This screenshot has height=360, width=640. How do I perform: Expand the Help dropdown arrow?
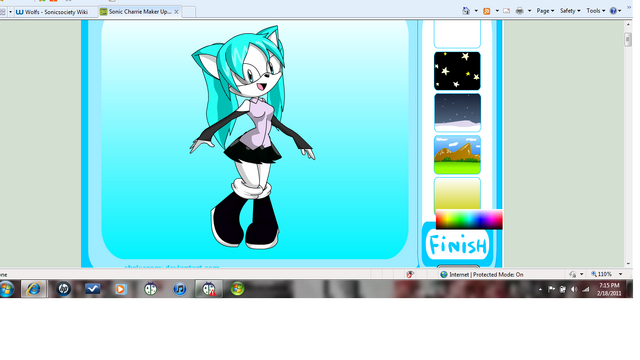pos(620,11)
